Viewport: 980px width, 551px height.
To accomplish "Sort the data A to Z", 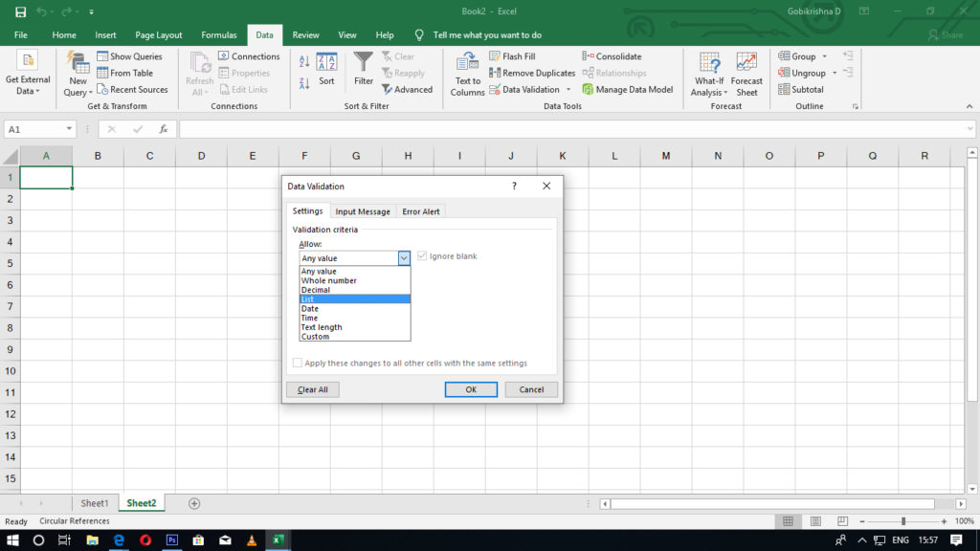I will coord(304,61).
